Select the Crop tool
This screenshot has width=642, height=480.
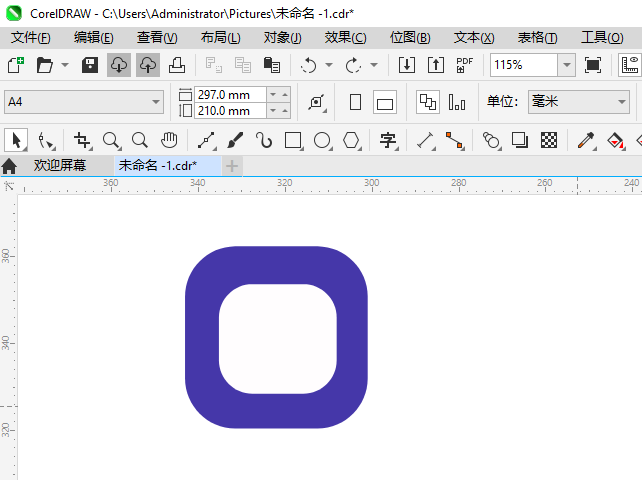point(83,140)
